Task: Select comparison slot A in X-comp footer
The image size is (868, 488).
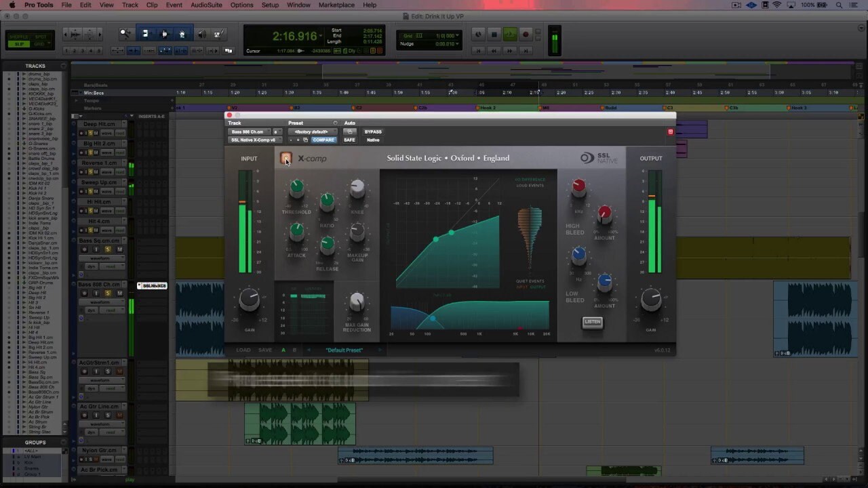Action: 283,350
